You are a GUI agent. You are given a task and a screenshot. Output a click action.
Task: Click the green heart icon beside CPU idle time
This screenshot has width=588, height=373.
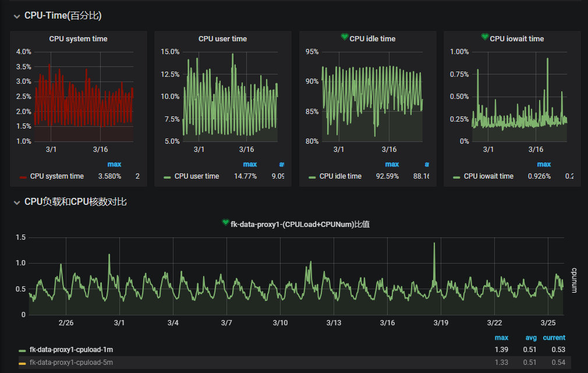click(x=345, y=38)
